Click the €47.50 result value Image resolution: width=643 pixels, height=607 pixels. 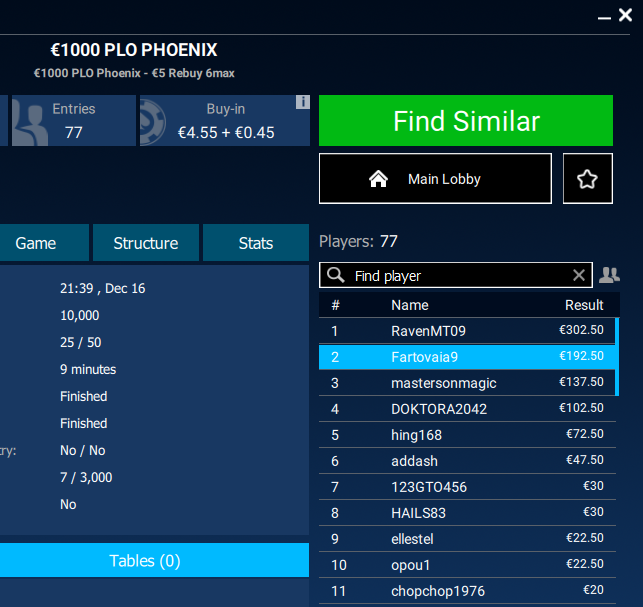click(x=585, y=460)
